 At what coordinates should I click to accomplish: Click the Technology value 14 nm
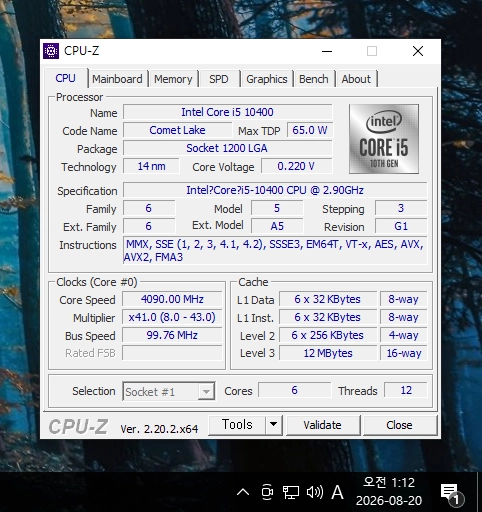pos(151,166)
